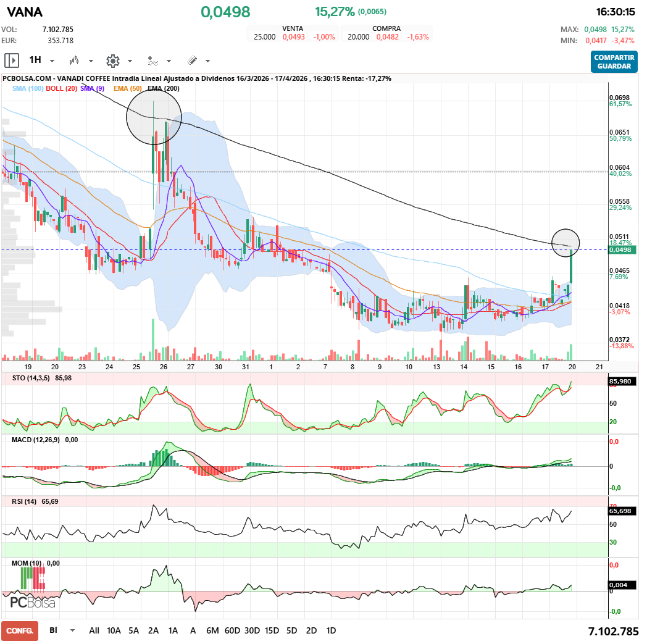Select the 60D time range
The width and height of the screenshot is (647, 644).
tap(232, 630)
